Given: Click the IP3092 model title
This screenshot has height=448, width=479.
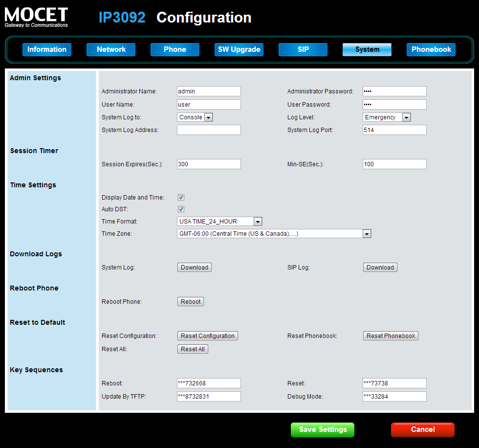Looking at the screenshot, I should pyautogui.click(x=122, y=18).
